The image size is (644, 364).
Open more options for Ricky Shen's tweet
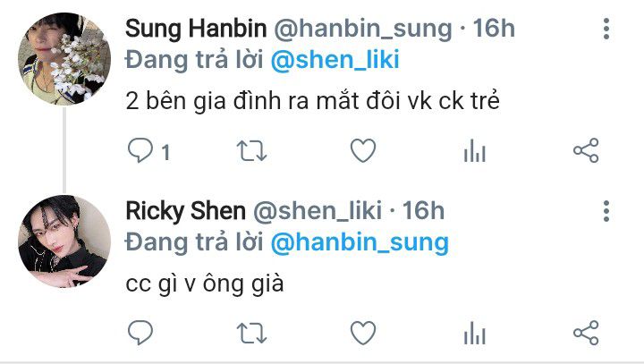tap(606, 211)
